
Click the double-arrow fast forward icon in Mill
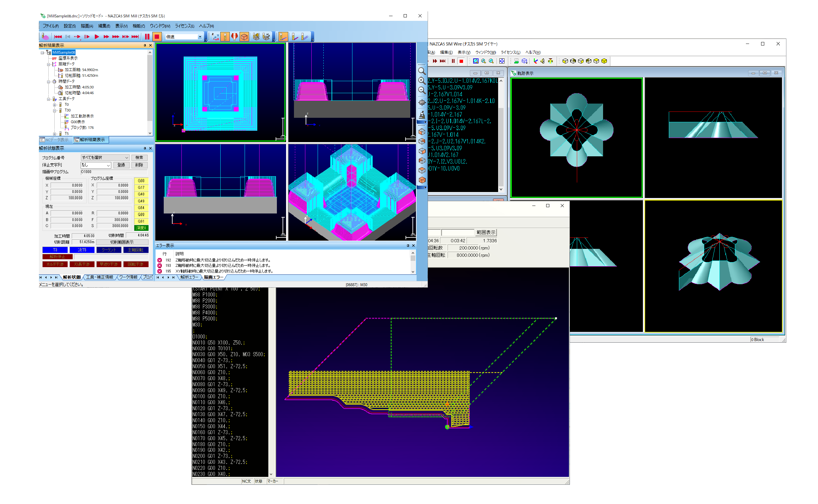[x=106, y=37]
